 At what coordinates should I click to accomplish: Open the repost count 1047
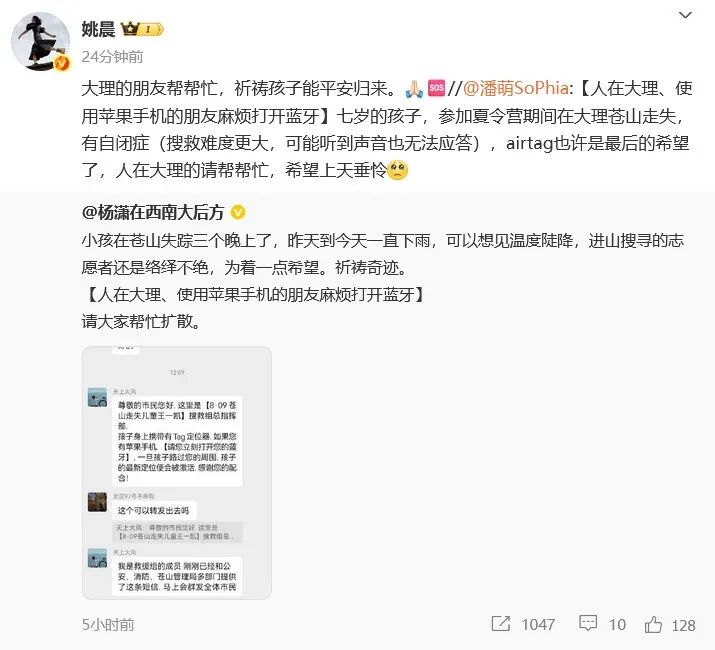click(x=538, y=624)
